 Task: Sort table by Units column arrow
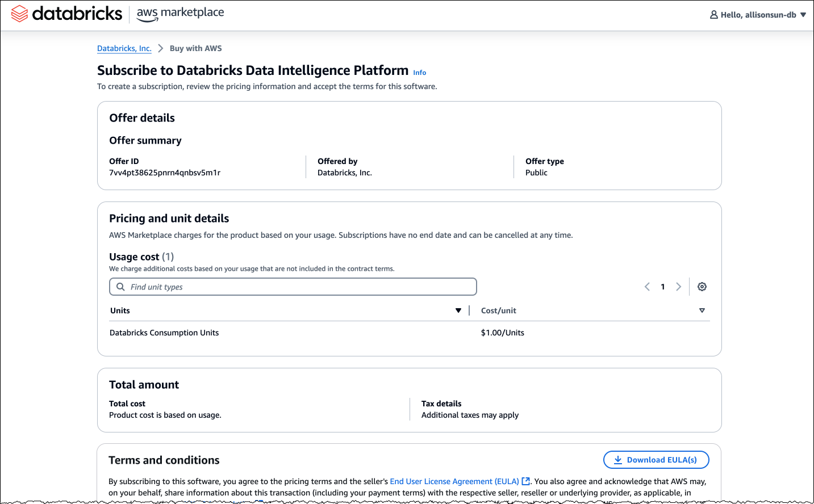coord(458,310)
